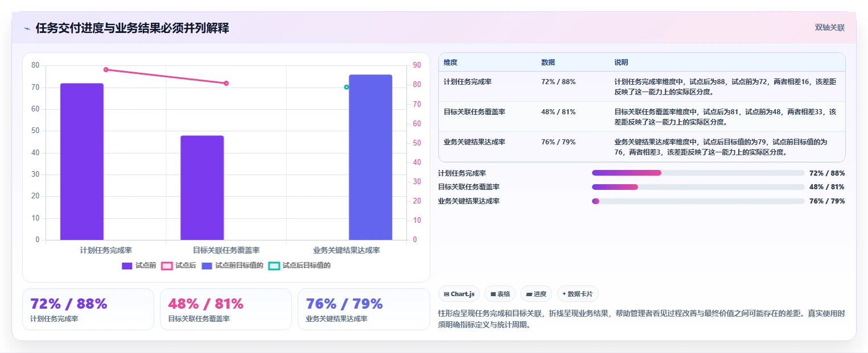Open the 48% / 81% data card

point(226,309)
